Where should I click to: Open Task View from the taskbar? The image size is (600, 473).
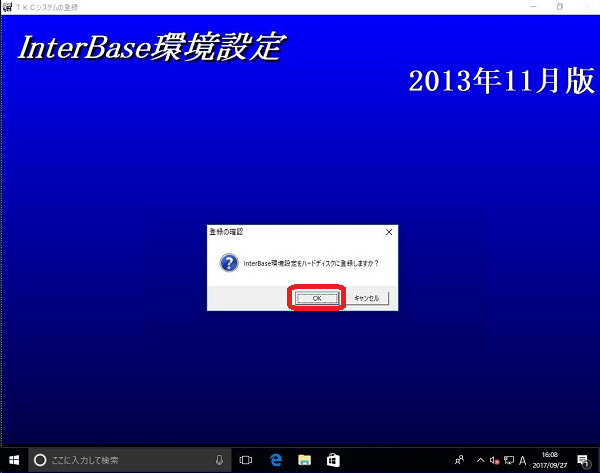pos(246,460)
